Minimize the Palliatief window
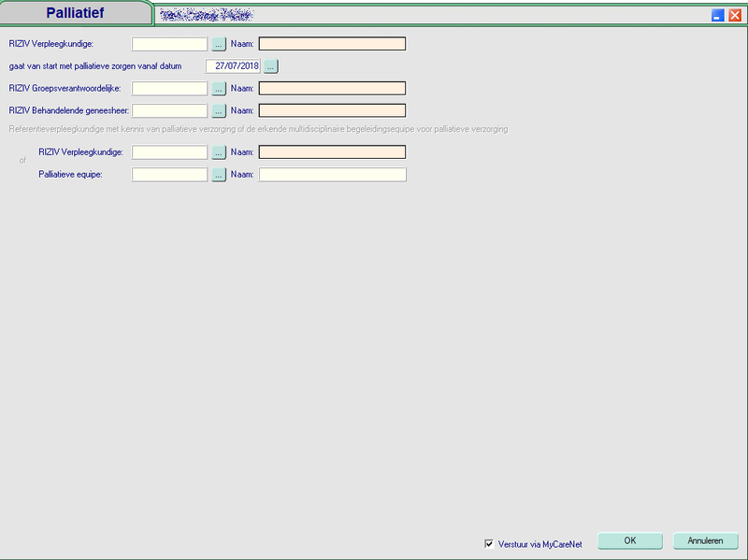The width and height of the screenshot is (748, 560). (718, 15)
